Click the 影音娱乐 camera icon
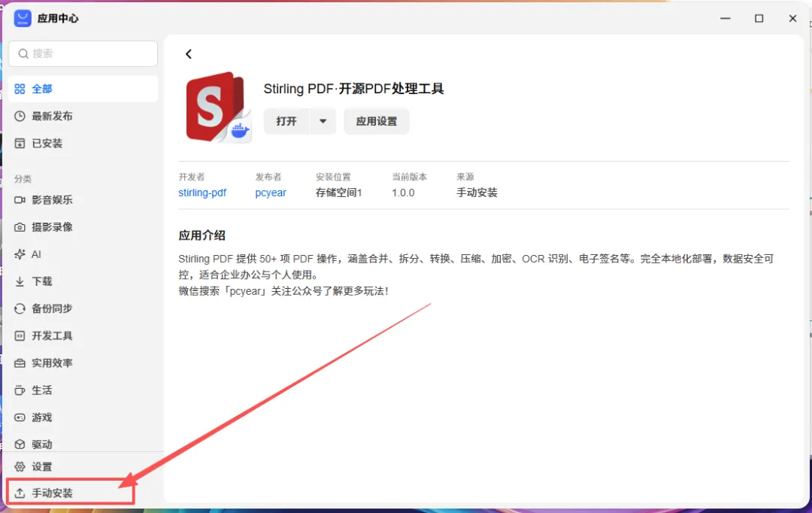Viewport: 812px width, 513px height. (x=20, y=200)
